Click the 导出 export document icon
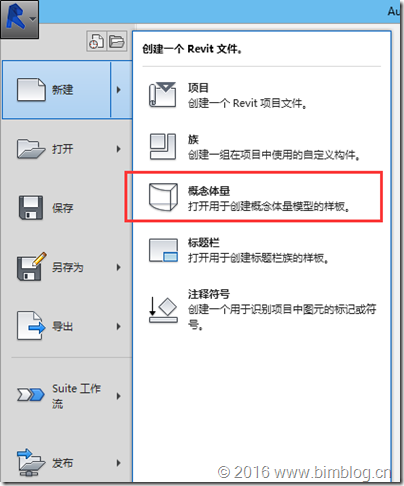The width and height of the screenshot is (404, 486). (x=31, y=326)
